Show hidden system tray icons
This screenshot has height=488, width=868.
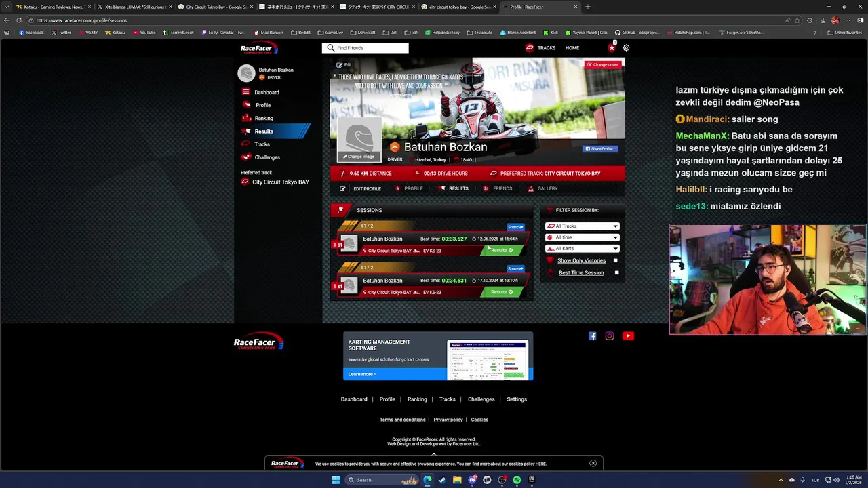pyautogui.click(x=781, y=480)
